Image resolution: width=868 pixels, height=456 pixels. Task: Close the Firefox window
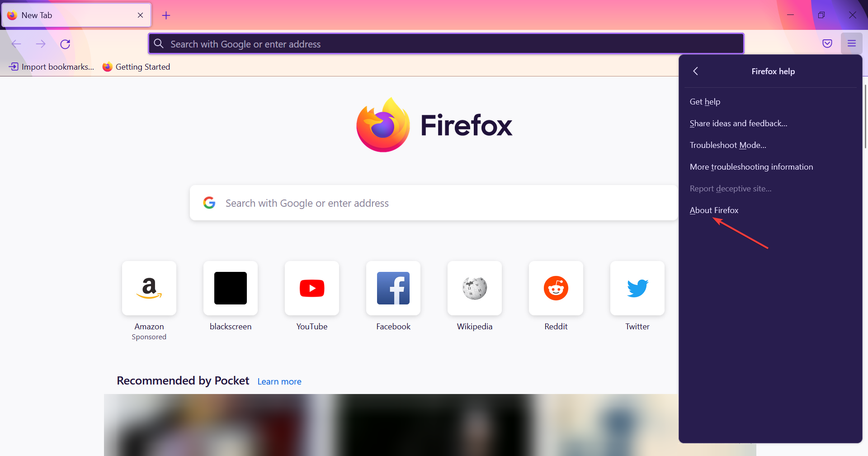[853, 15]
